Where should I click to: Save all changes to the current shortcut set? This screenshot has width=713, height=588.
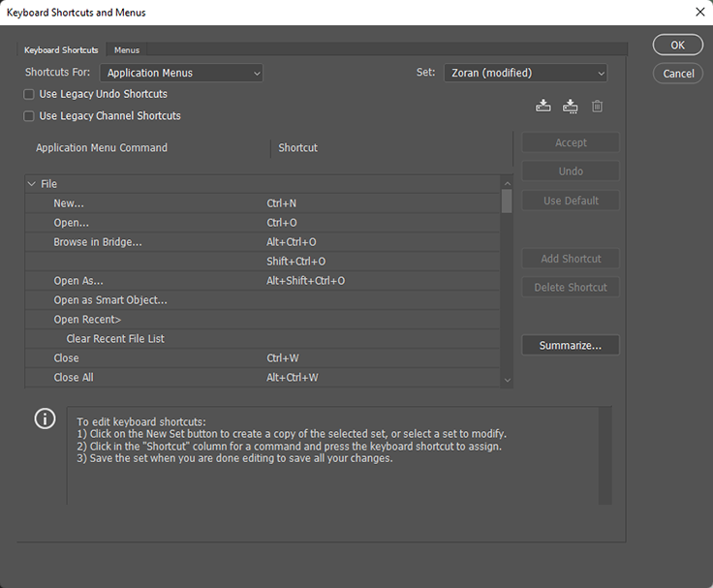[543, 106]
